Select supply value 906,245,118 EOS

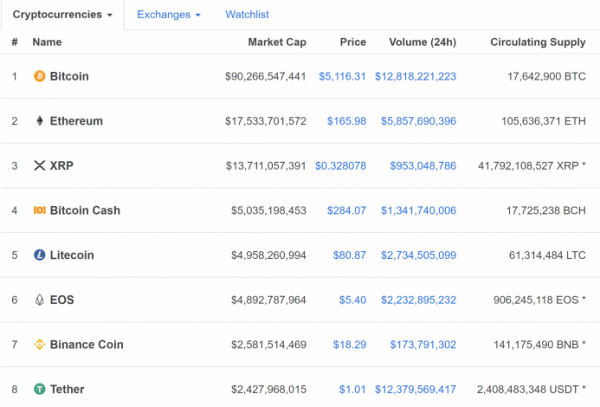click(536, 300)
